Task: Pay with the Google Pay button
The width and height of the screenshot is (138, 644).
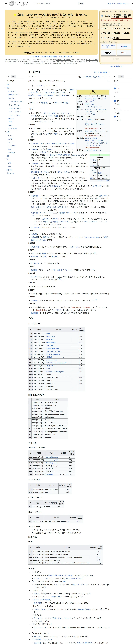Action: pyautogui.click(x=124, y=53)
